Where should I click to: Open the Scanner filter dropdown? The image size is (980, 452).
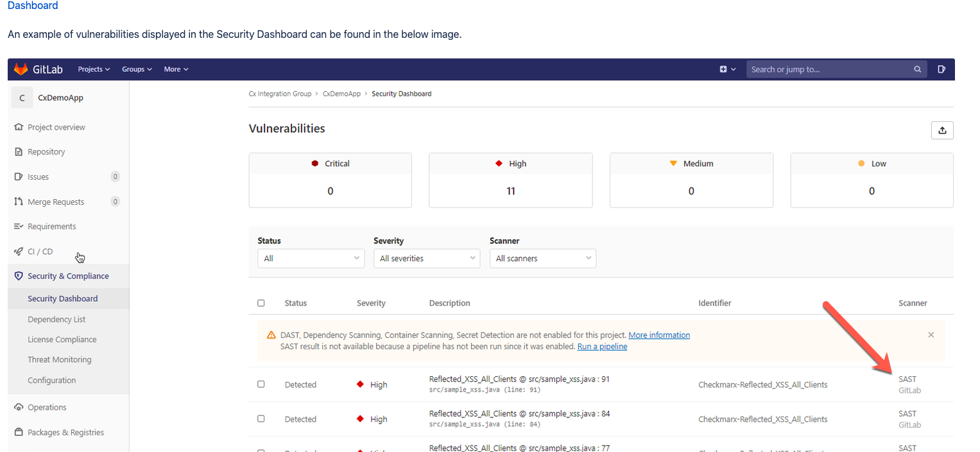coord(543,258)
